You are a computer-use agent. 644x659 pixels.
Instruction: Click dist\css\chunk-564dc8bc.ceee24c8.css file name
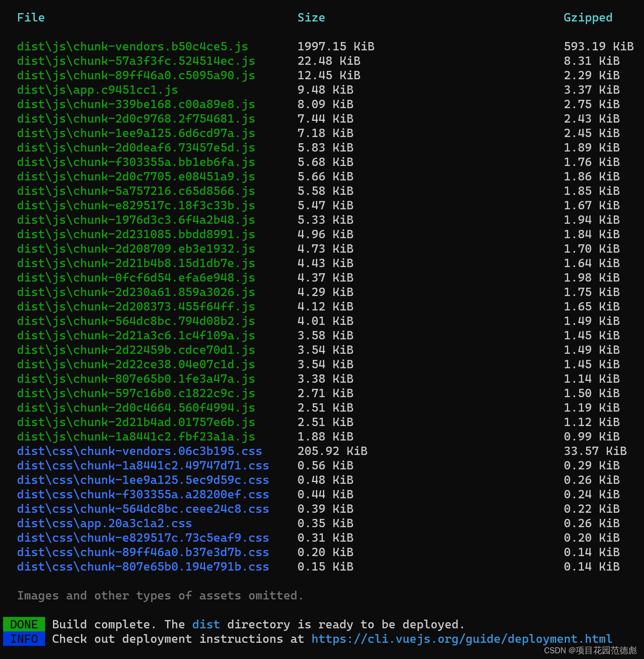(x=143, y=509)
